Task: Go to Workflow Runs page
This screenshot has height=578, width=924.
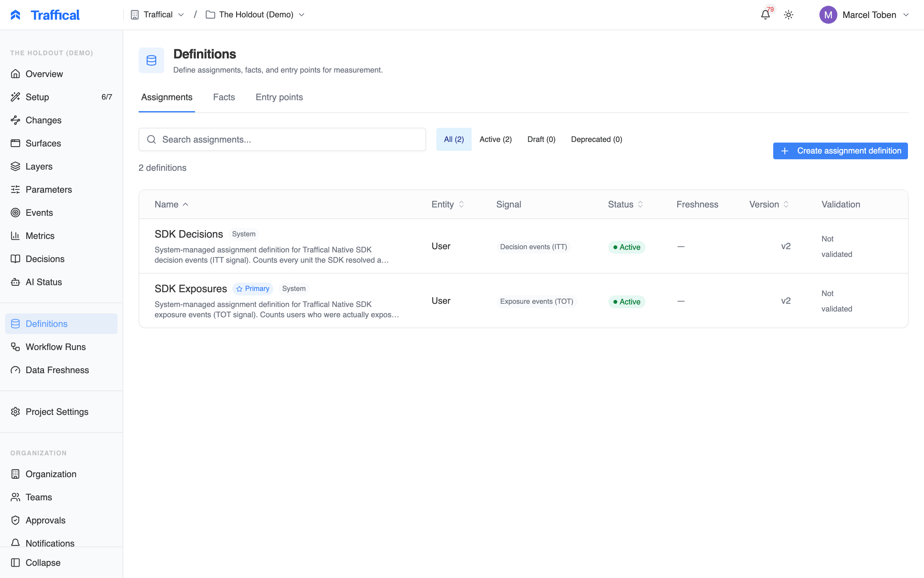Action: (x=61, y=347)
